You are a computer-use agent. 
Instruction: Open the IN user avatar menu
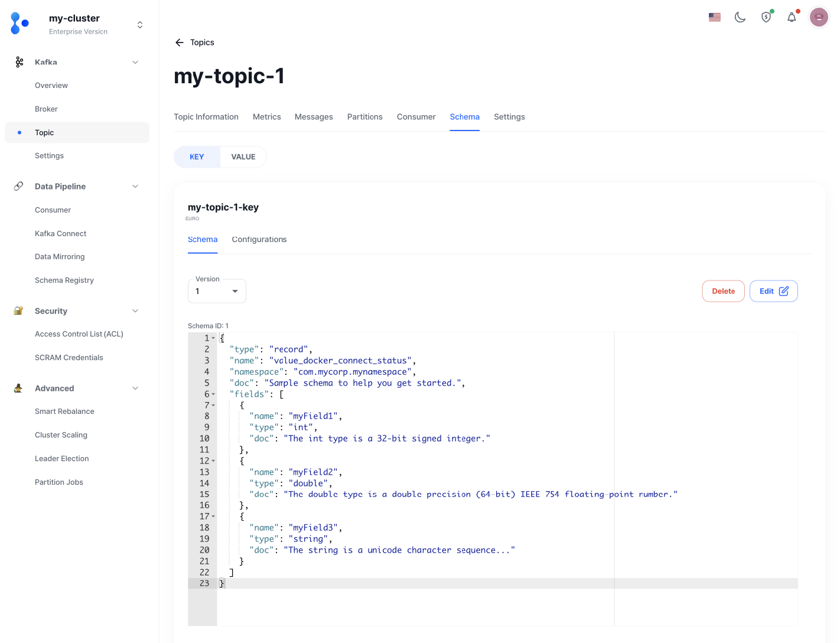click(x=819, y=17)
